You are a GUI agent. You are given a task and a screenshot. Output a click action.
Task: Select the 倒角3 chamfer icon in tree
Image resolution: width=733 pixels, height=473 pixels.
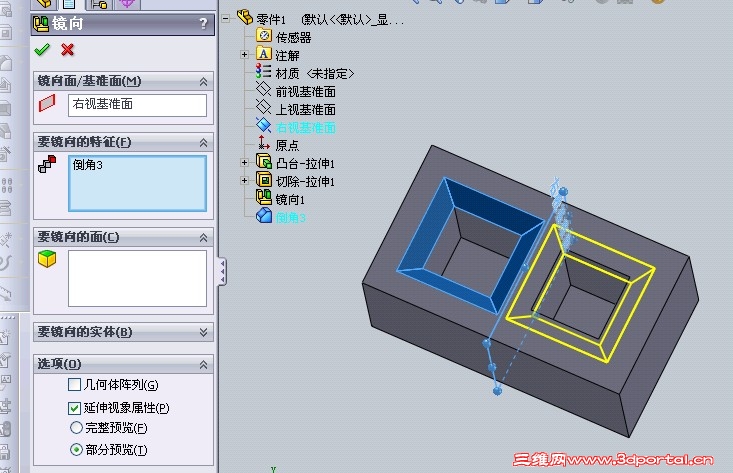[264, 215]
